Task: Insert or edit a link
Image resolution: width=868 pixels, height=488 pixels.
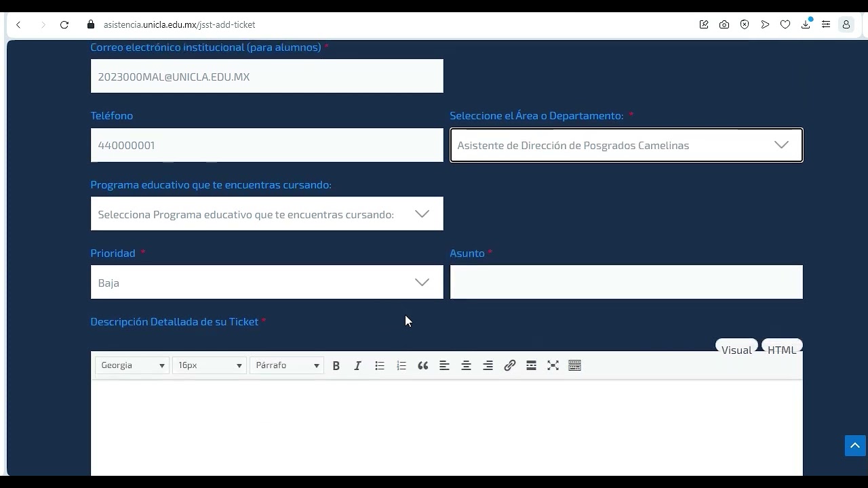Action: coord(510,365)
